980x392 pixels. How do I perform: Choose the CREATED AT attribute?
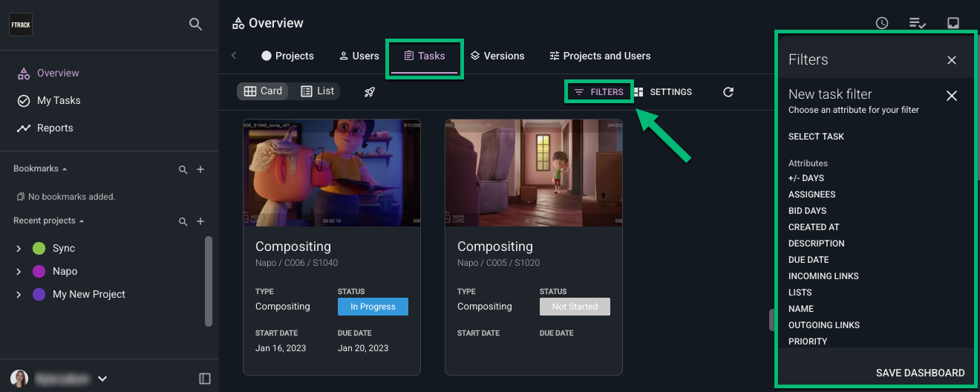814,227
